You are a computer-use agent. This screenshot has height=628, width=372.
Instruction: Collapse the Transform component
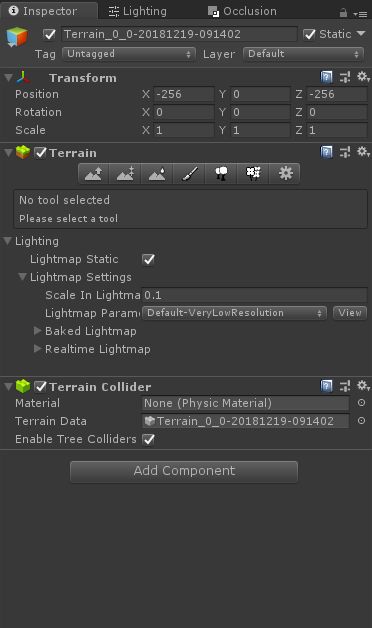coord(8,77)
